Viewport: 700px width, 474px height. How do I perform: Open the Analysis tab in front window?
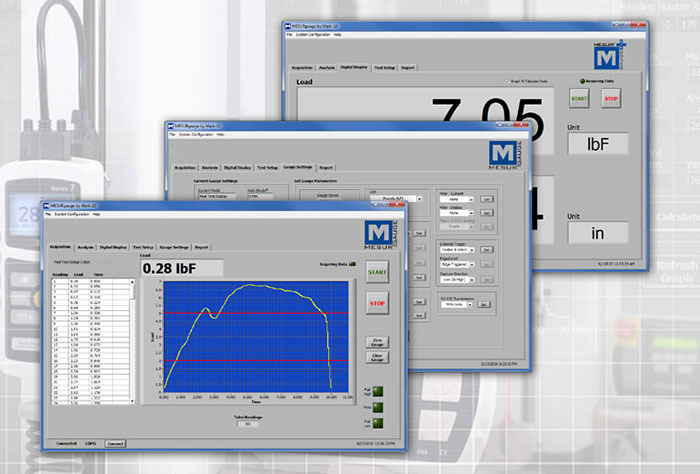pyautogui.click(x=86, y=247)
